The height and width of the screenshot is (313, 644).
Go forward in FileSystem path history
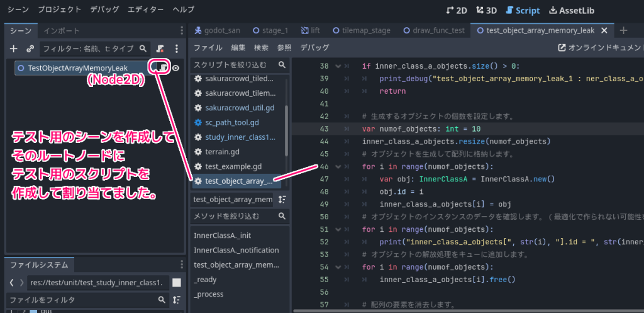(x=22, y=283)
